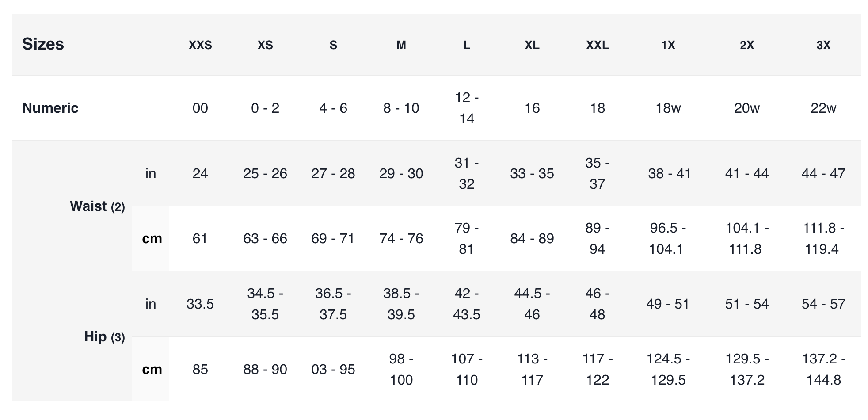Select the Waist in unit label
The width and height of the screenshot is (868, 420).
click(151, 174)
